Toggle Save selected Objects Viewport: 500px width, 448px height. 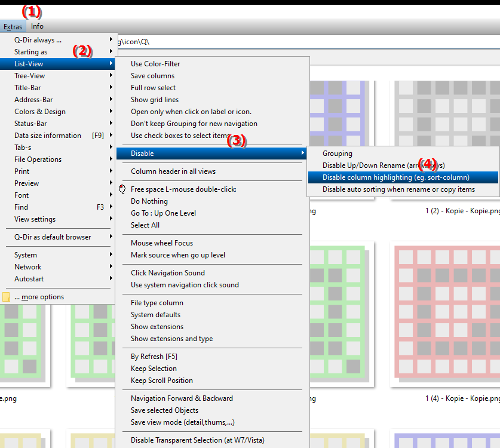pyautogui.click(x=213, y=410)
